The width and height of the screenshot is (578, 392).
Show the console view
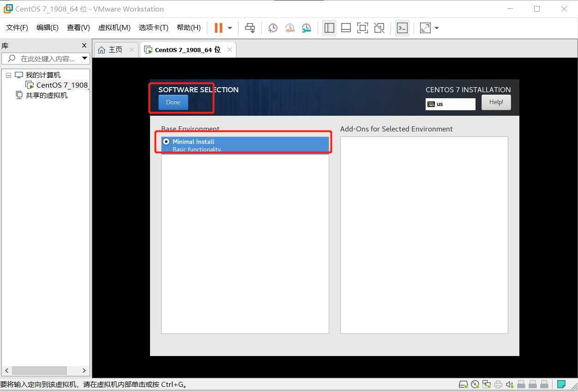(x=402, y=28)
